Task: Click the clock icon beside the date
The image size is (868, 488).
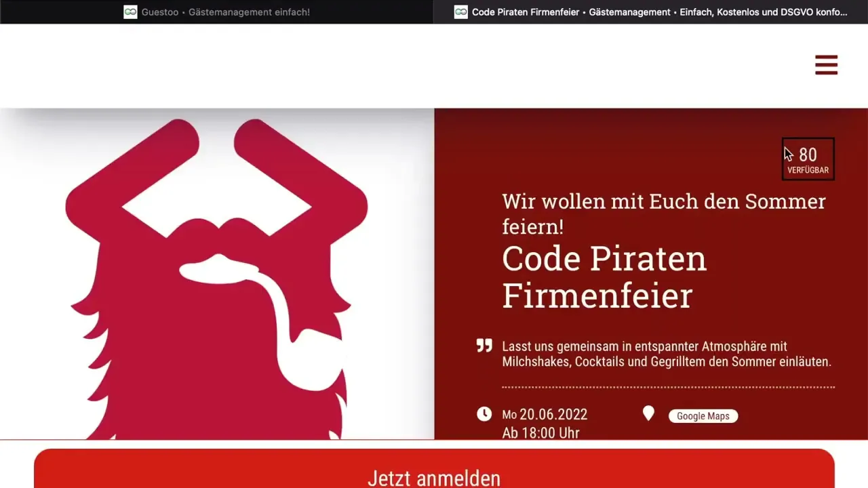Action: [x=484, y=414]
